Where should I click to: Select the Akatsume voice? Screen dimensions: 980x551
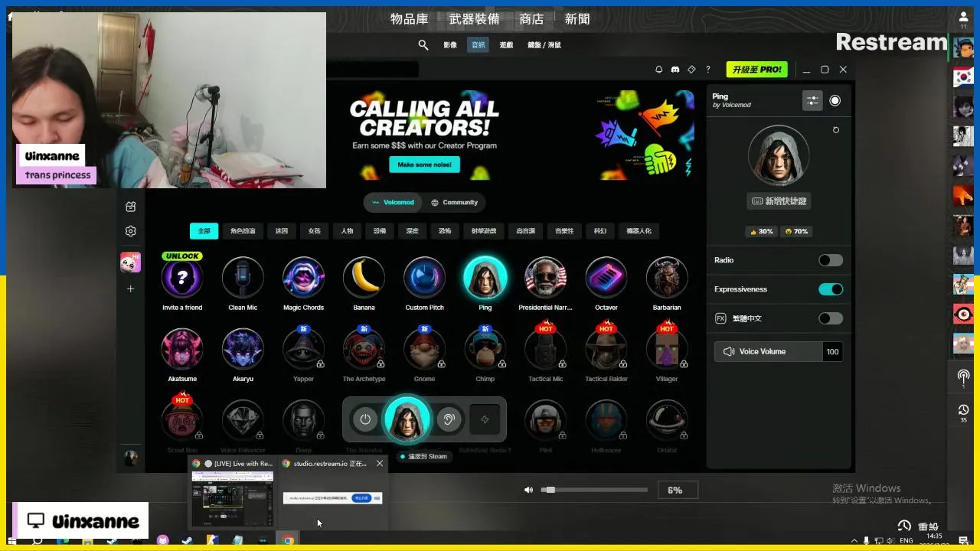[182, 349]
